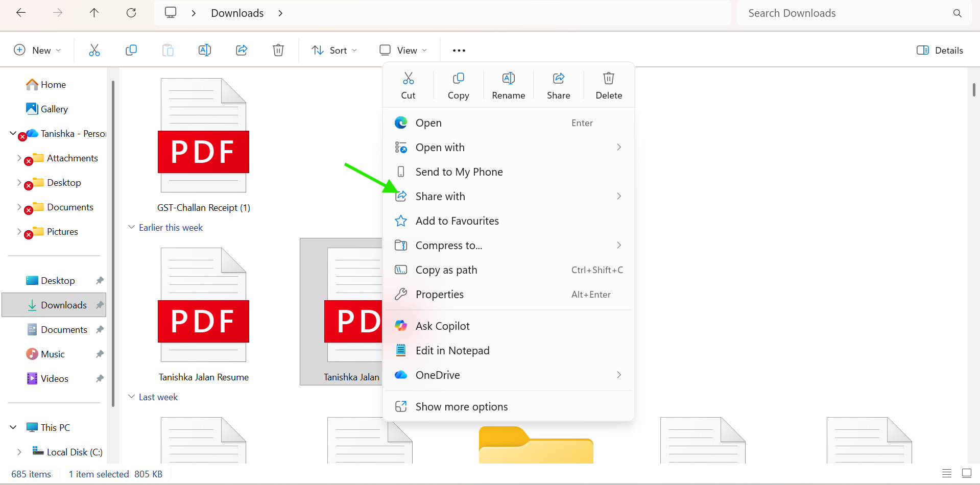Collapse the Earlier this week group
Screen dimensions: 980x485
[x=132, y=227]
